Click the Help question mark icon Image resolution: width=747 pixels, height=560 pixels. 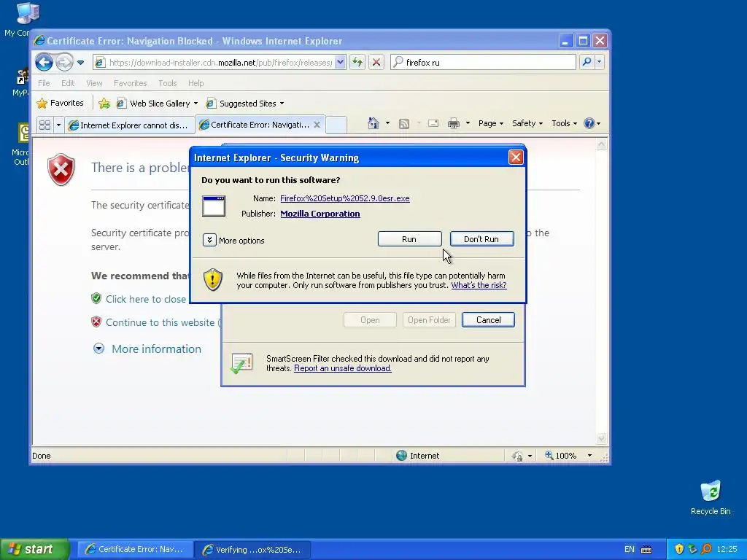(x=589, y=123)
